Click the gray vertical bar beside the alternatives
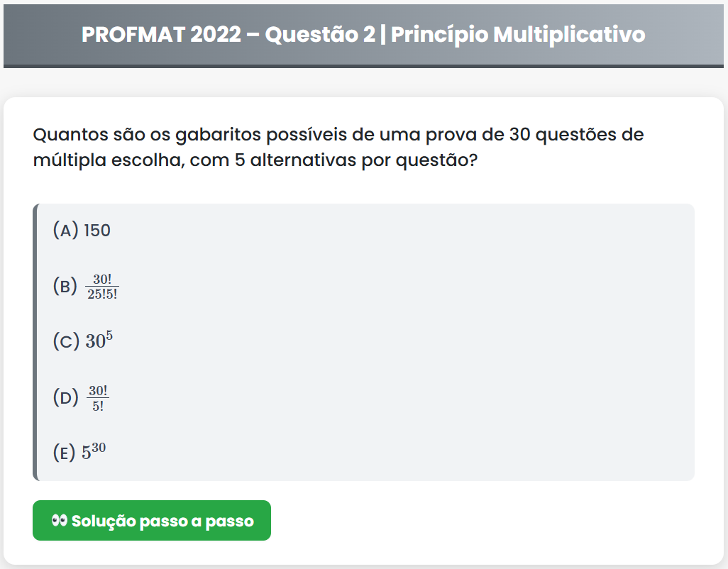This screenshot has height=569, width=728. pyautogui.click(x=35, y=342)
